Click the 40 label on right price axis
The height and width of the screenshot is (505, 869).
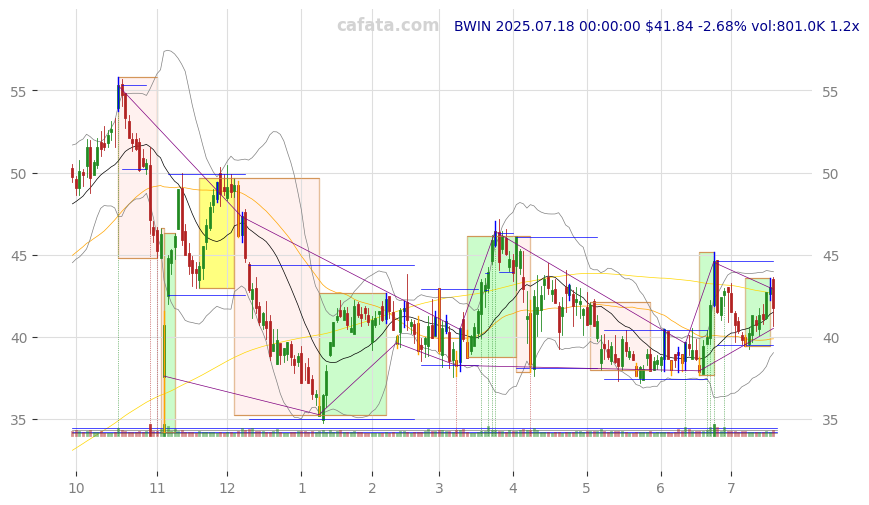pyautogui.click(x=830, y=338)
